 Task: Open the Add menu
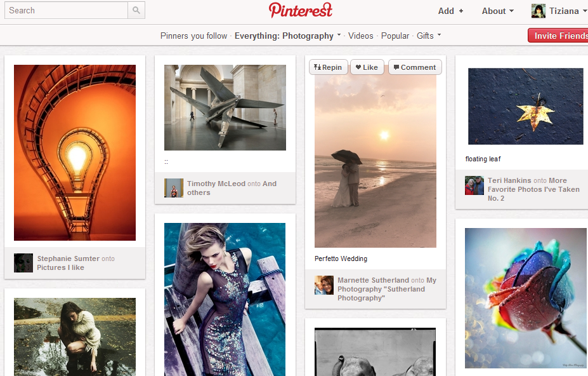pos(450,11)
